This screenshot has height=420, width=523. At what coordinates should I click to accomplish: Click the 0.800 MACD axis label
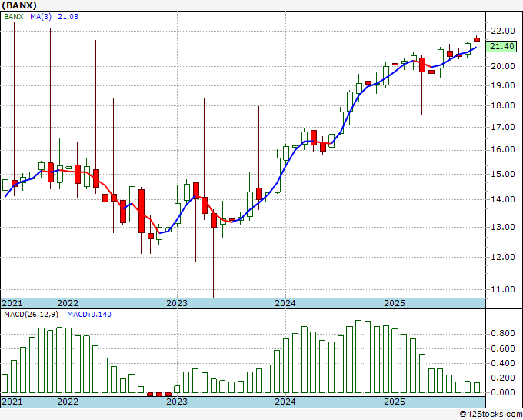(x=504, y=334)
